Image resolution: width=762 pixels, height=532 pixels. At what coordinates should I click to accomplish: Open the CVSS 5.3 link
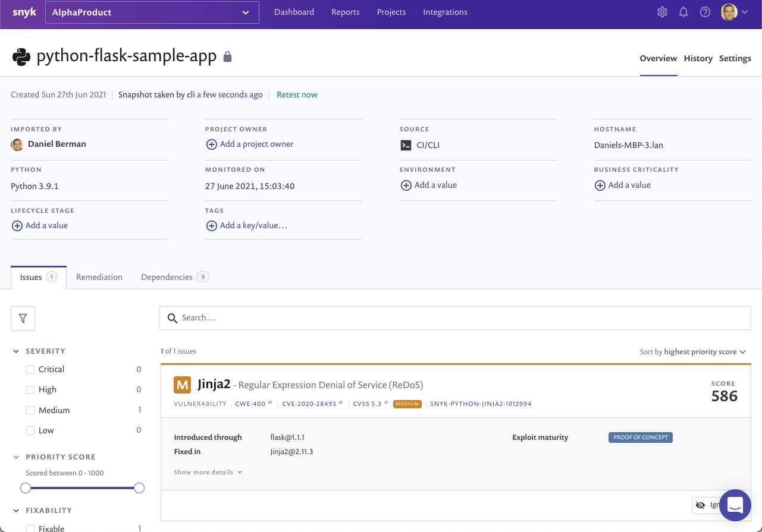coord(370,404)
